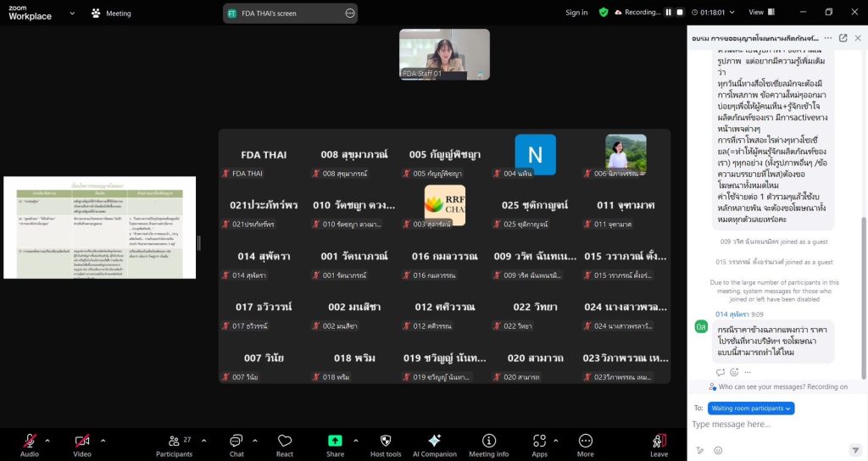Image resolution: width=868 pixels, height=461 pixels.
Task: Turn on camera with Video button
Action: [82, 442]
